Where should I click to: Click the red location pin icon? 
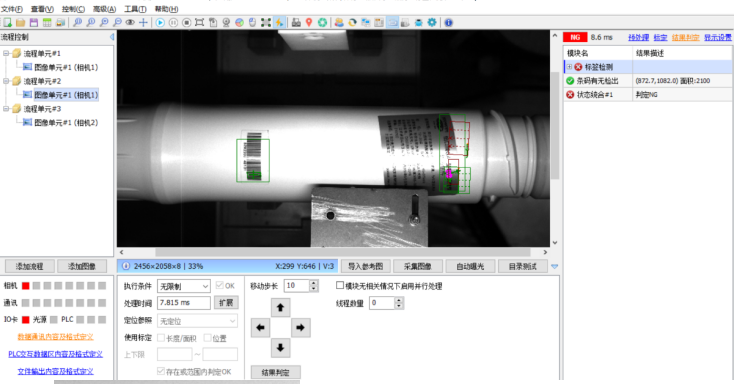(x=309, y=23)
